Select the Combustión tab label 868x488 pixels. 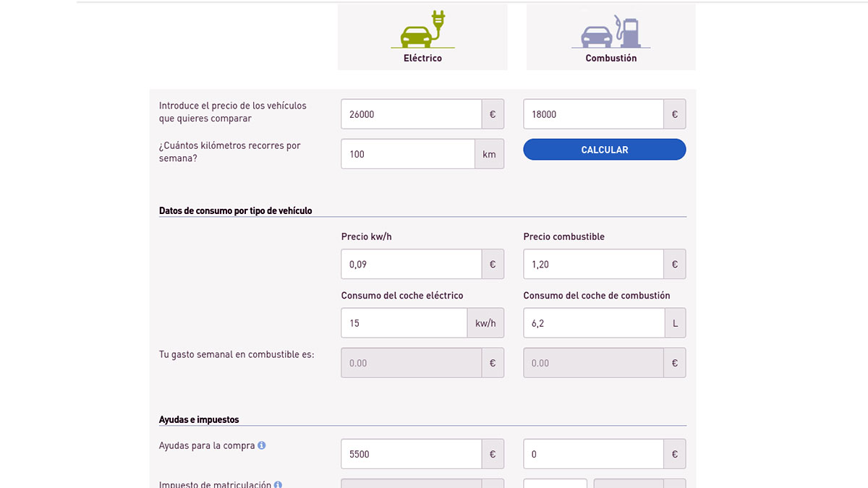tap(610, 58)
